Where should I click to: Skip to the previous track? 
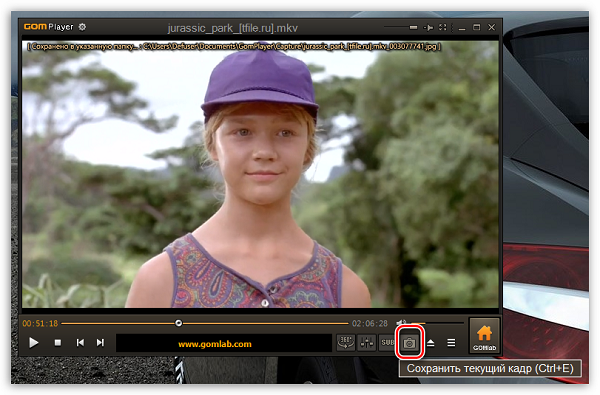(80, 343)
